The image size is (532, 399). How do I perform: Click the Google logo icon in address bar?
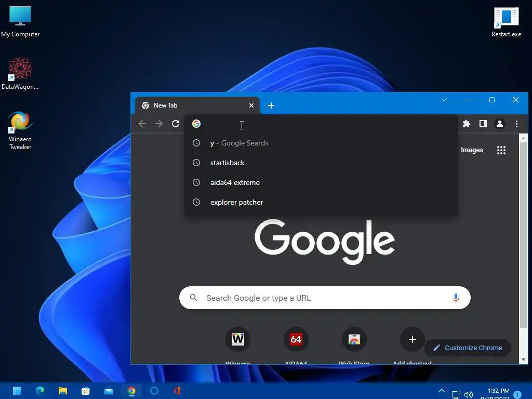pyautogui.click(x=196, y=124)
